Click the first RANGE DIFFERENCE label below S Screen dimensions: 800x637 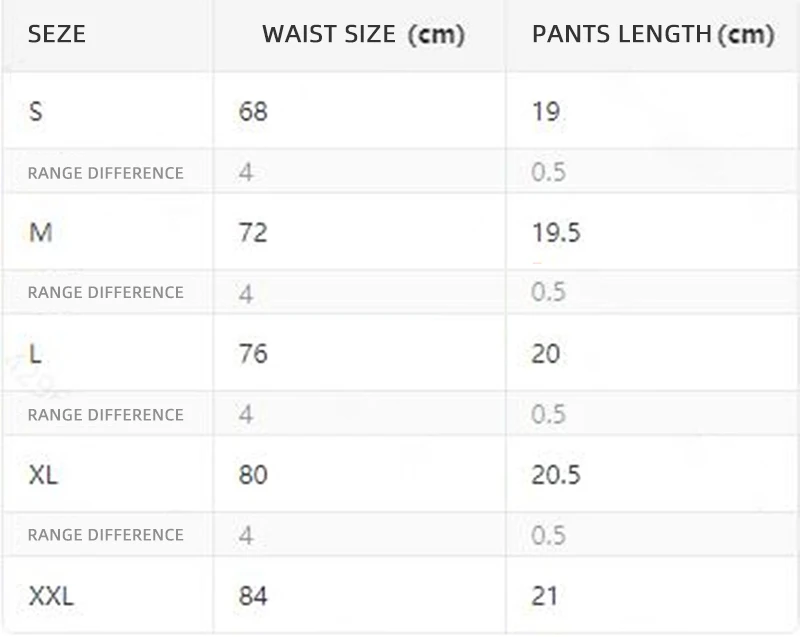106,173
